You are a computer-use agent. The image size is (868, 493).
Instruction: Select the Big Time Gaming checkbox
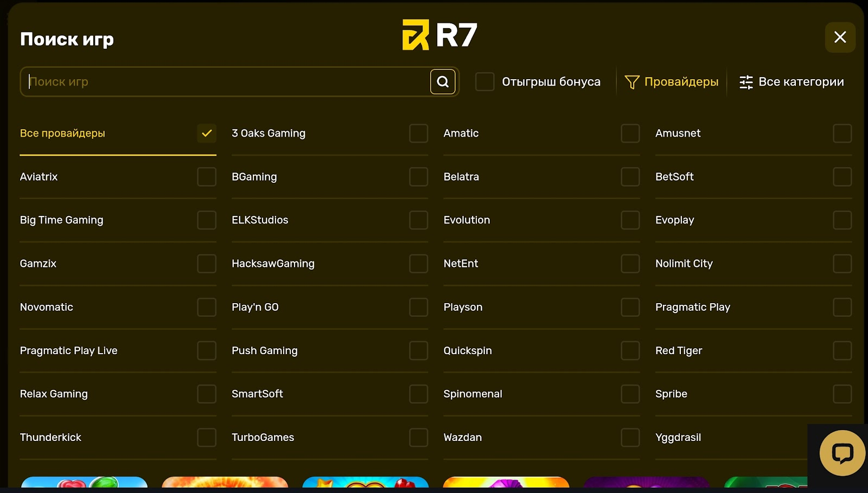(207, 220)
